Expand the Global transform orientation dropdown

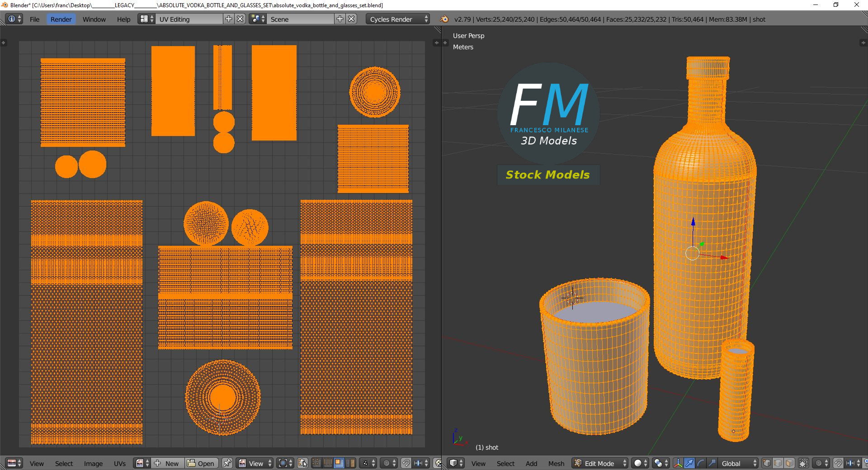[x=739, y=463]
